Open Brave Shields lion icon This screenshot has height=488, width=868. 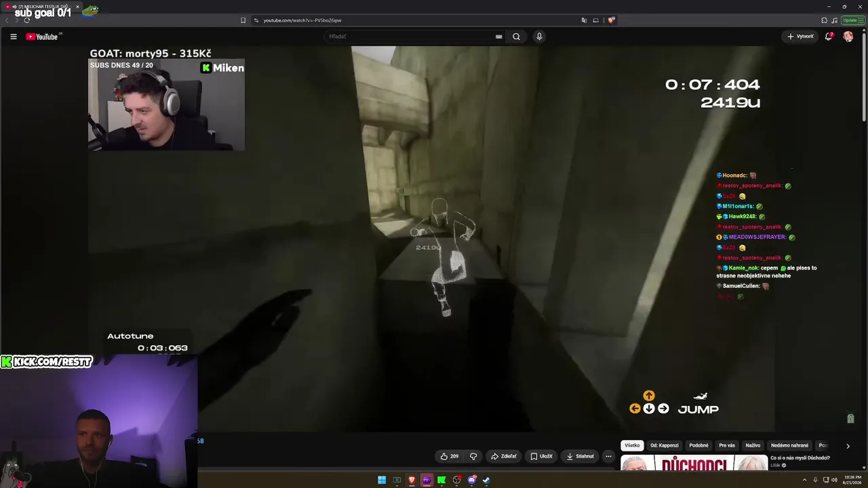[x=611, y=20]
